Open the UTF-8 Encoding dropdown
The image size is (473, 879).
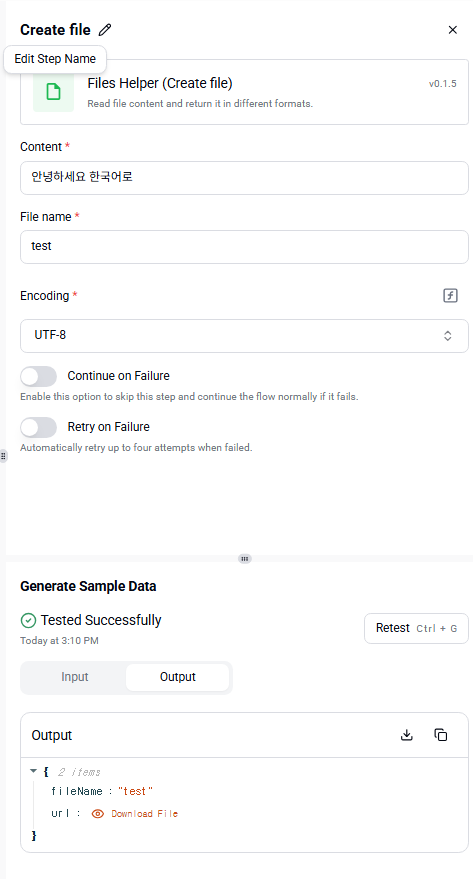[x=244, y=336]
